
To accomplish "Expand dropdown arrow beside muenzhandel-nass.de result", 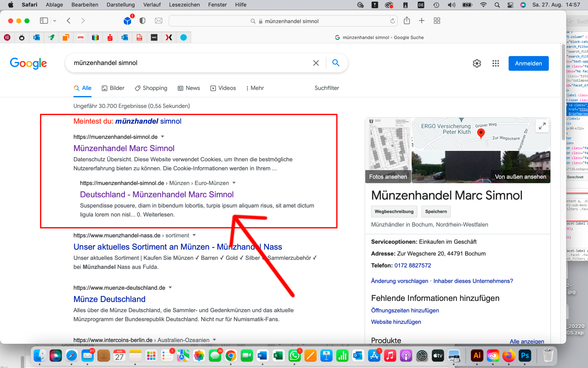I will 194,235.
